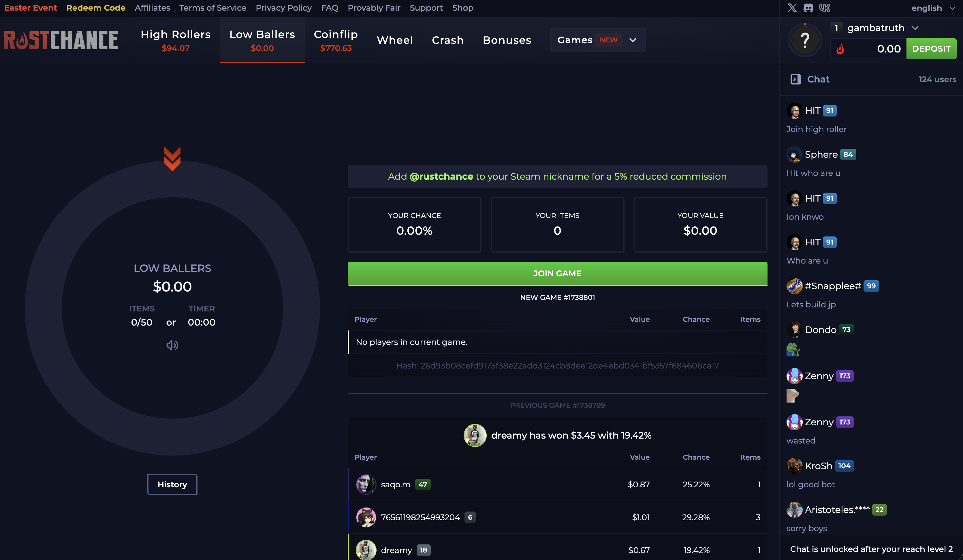The height and width of the screenshot is (560, 963).
Task: Open the Privacy Policy link
Action: click(x=283, y=8)
